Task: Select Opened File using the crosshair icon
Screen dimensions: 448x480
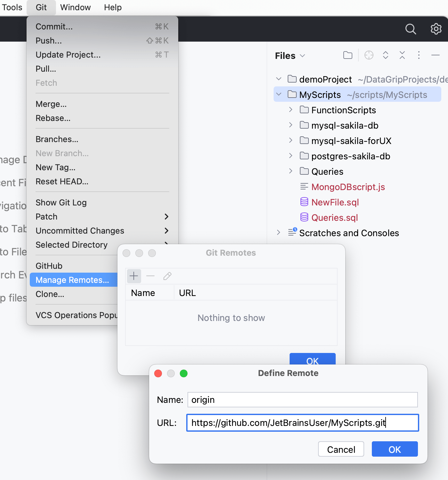Action: pos(369,55)
